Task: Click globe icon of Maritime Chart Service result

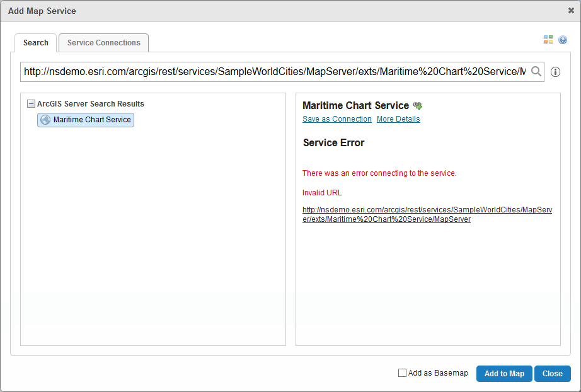Action: [x=45, y=120]
